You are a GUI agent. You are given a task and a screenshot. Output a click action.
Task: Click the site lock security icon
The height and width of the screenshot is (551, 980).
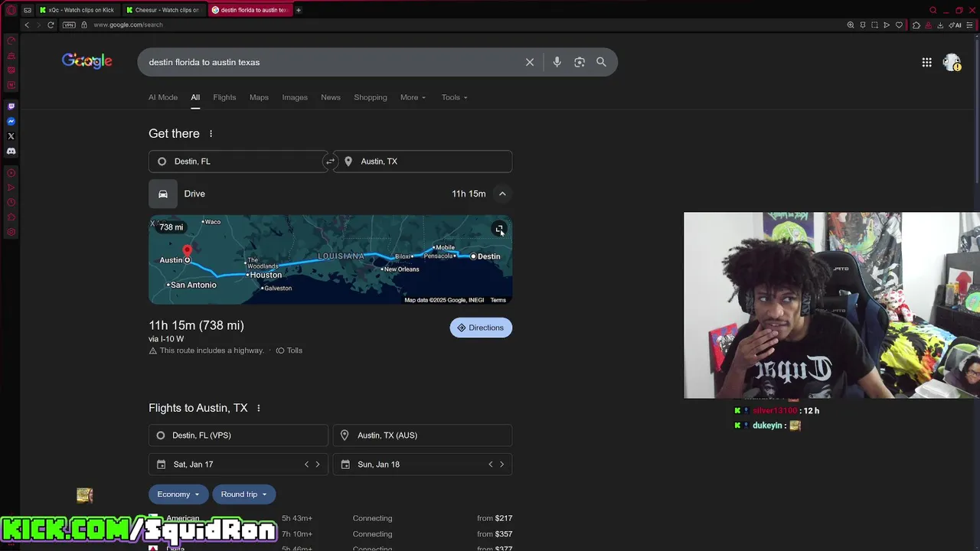[84, 24]
